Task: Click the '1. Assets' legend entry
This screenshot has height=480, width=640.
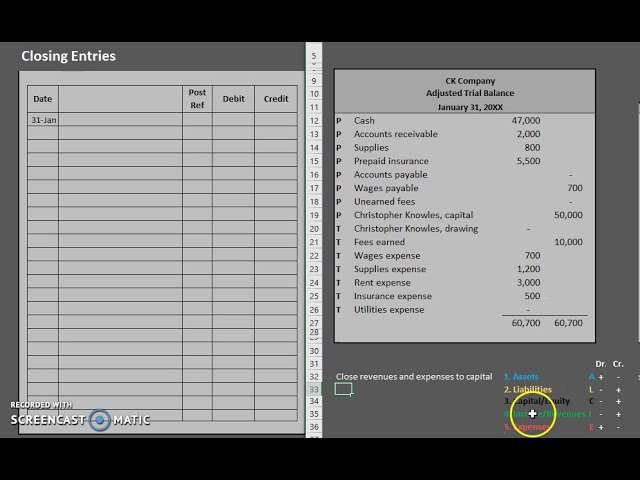Action: [x=521, y=377]
